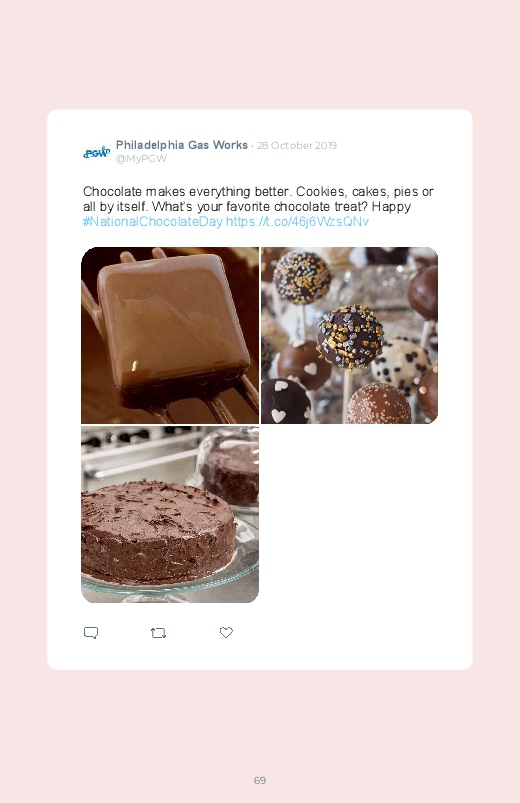Viewport: 520px width, 803px height.
Task: Click the reply speech bubble icon
Action: coord(91,633)
